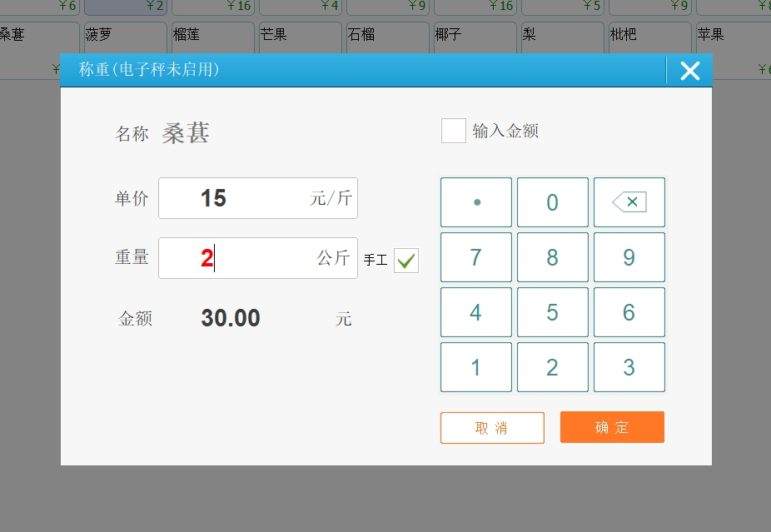Click the 确定 confirm button
This screenshot has width=771, height=532.
pyautogui.click(x=612, y=427)
